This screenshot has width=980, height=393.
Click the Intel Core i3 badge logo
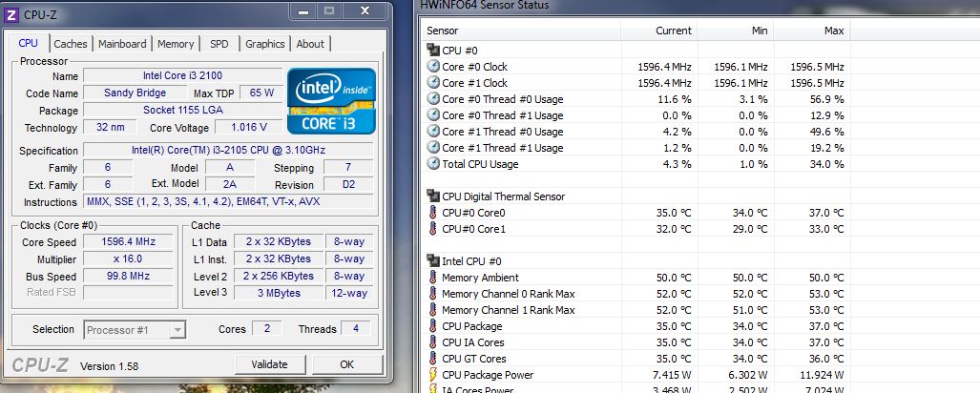click(331, 101)
